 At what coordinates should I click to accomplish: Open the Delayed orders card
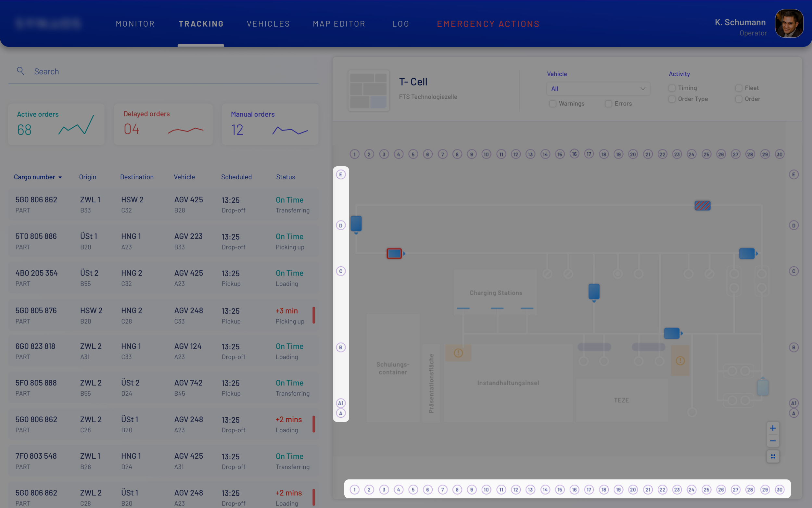click(163, 124)
